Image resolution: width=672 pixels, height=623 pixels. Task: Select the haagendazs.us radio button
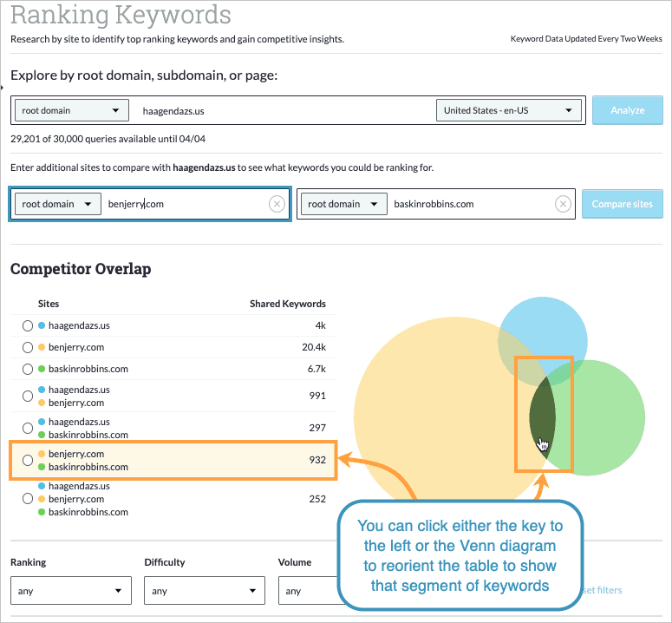click(x=28, y=325)
